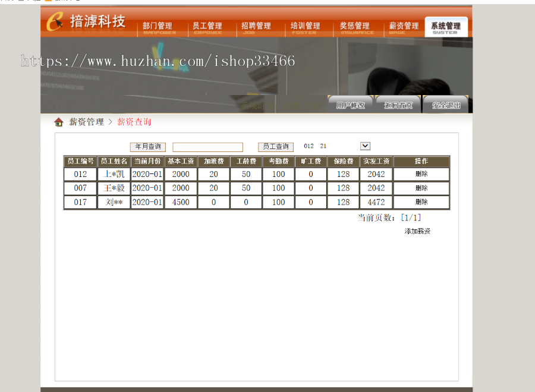Click the 员工编号 column header
The image size is (535, 392).
click(80, 161)
